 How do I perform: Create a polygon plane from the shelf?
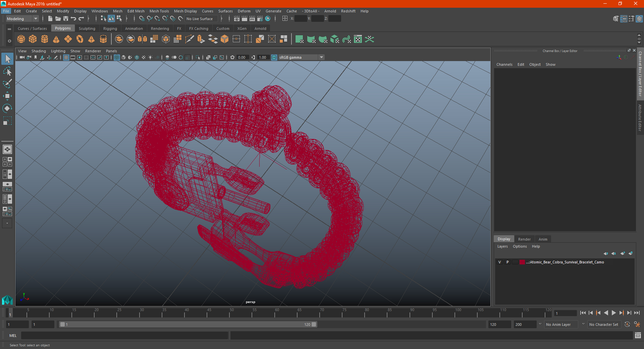(x=68, y=39)
